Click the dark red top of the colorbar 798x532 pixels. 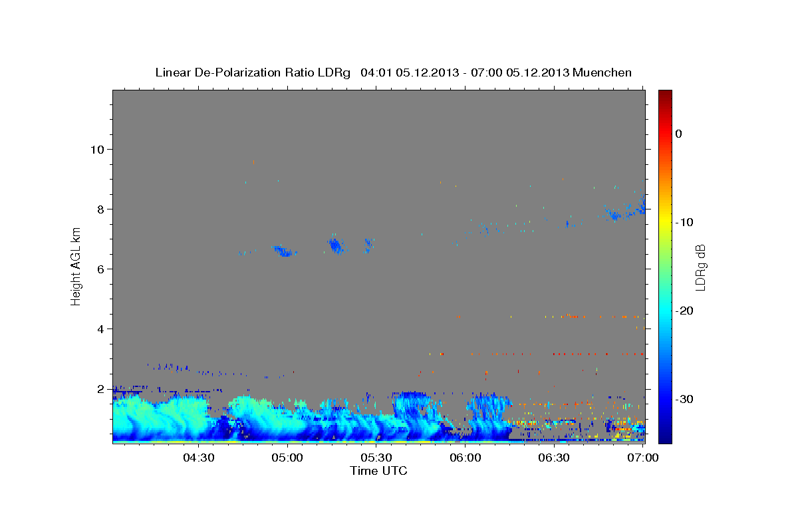(665, 95)
